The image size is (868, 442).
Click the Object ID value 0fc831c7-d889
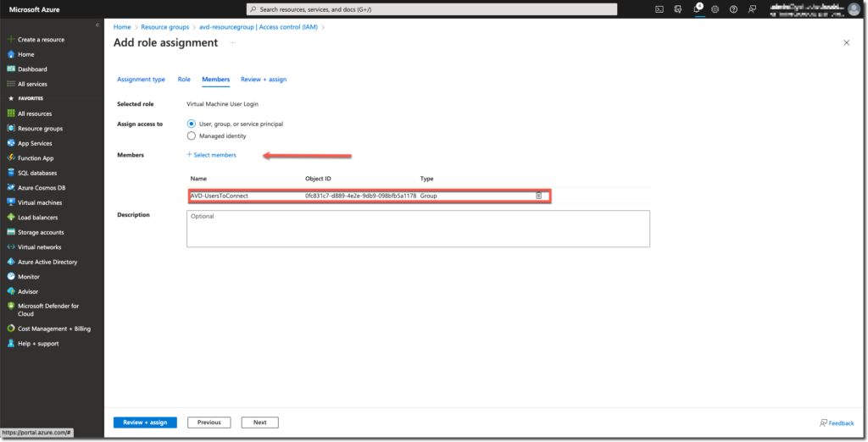pos(360,196)
